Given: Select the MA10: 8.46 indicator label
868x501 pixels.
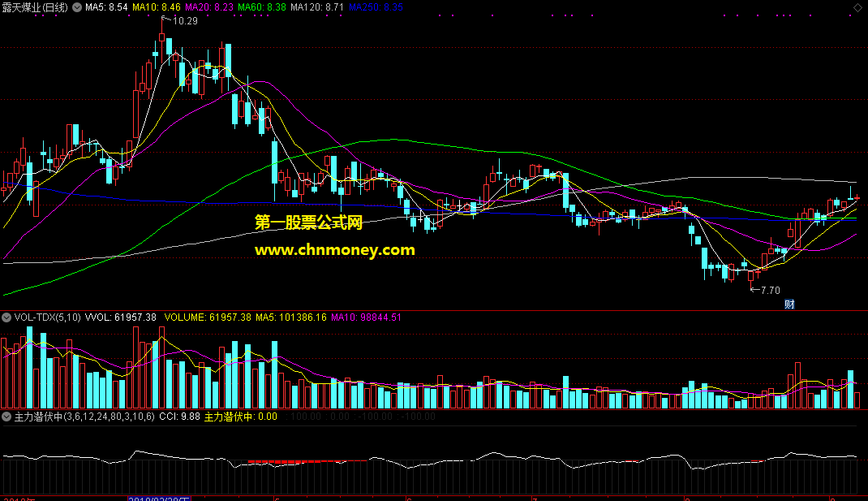Looking at the screenshot, I should (157, 8).
